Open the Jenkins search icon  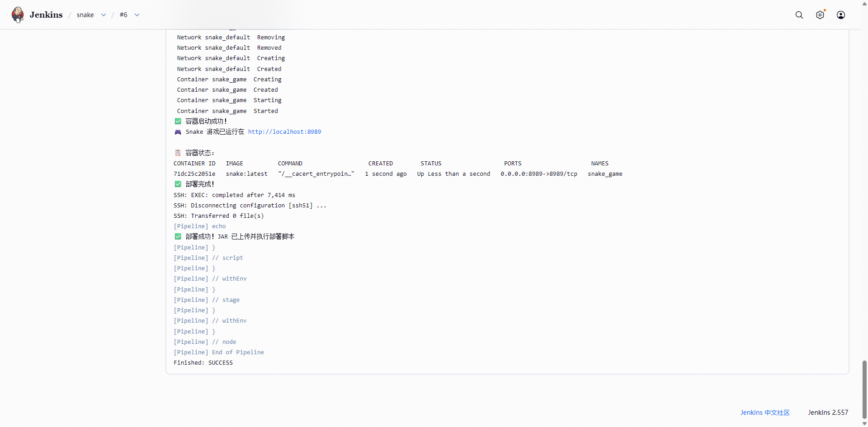point(799,15)
